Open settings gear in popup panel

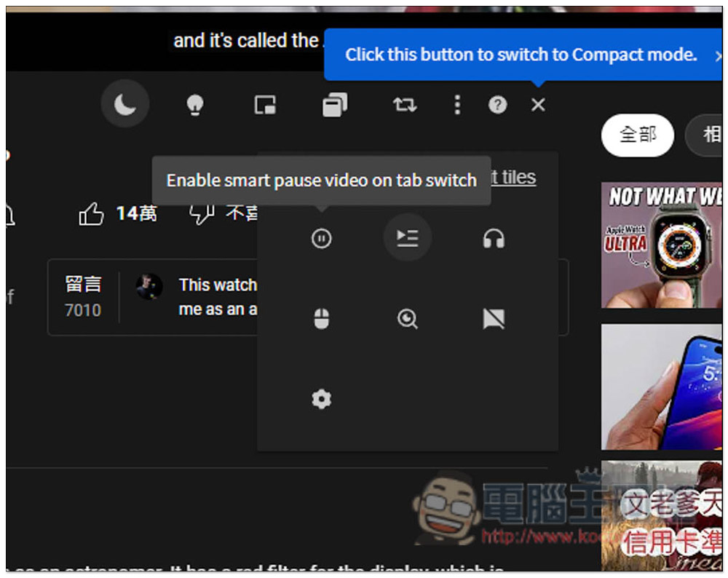321,399
